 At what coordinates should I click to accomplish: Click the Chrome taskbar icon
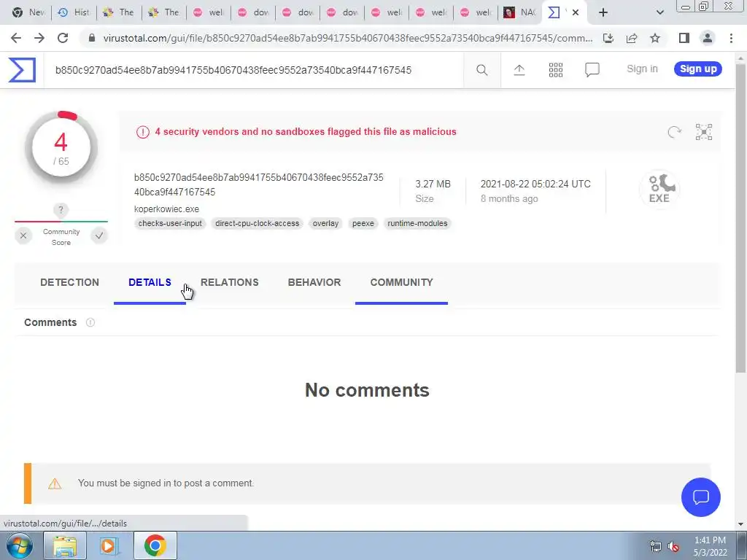point(155,545)
